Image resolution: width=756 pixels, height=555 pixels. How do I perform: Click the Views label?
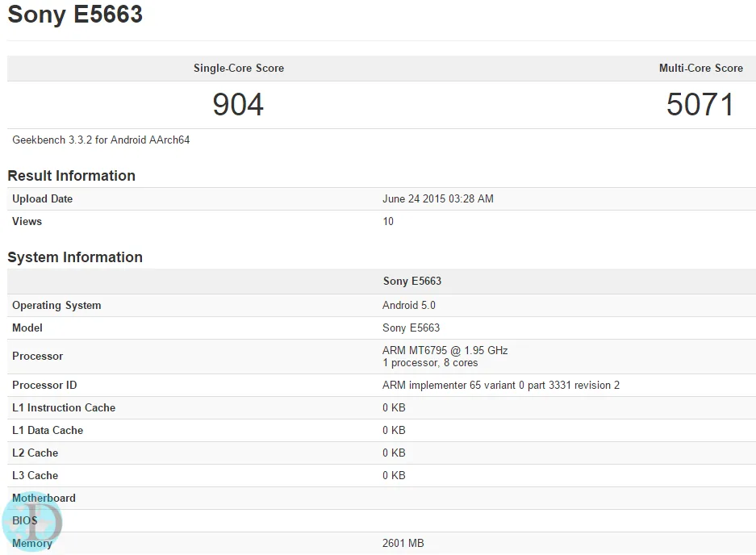tap(27, 221)
